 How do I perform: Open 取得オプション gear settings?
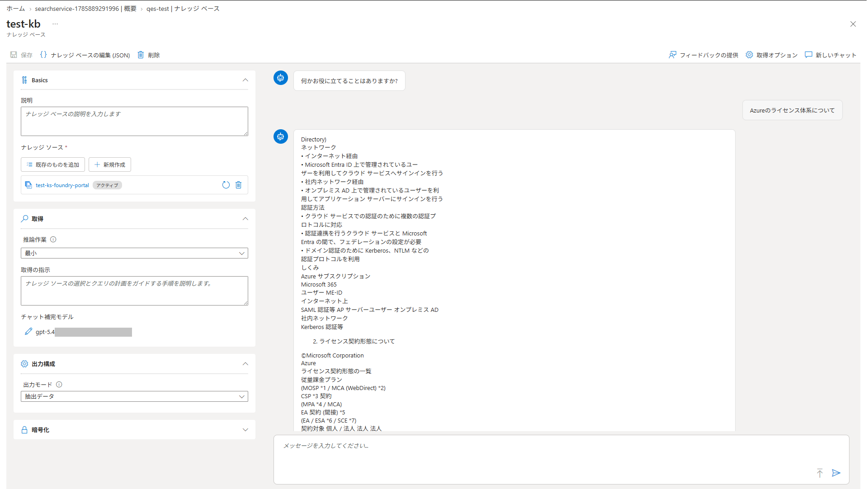pyautogui.click(x=772, y=55)
